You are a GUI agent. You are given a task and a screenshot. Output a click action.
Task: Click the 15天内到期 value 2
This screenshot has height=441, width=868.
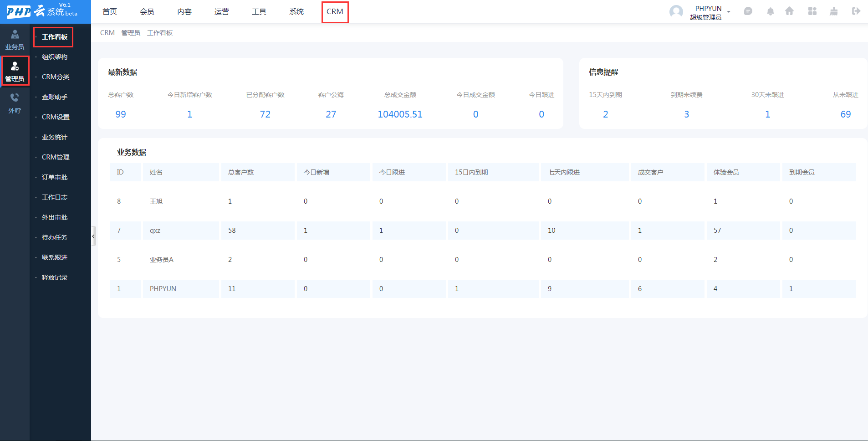coord(606,114)
